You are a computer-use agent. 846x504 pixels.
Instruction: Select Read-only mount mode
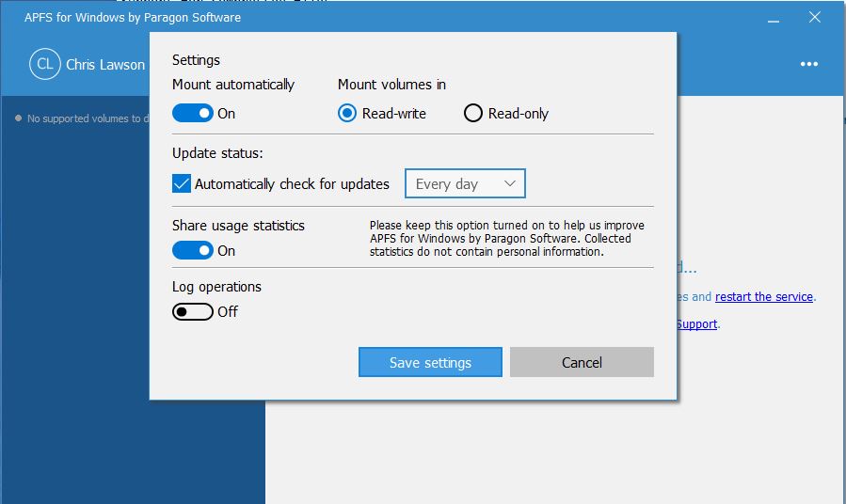473,113
